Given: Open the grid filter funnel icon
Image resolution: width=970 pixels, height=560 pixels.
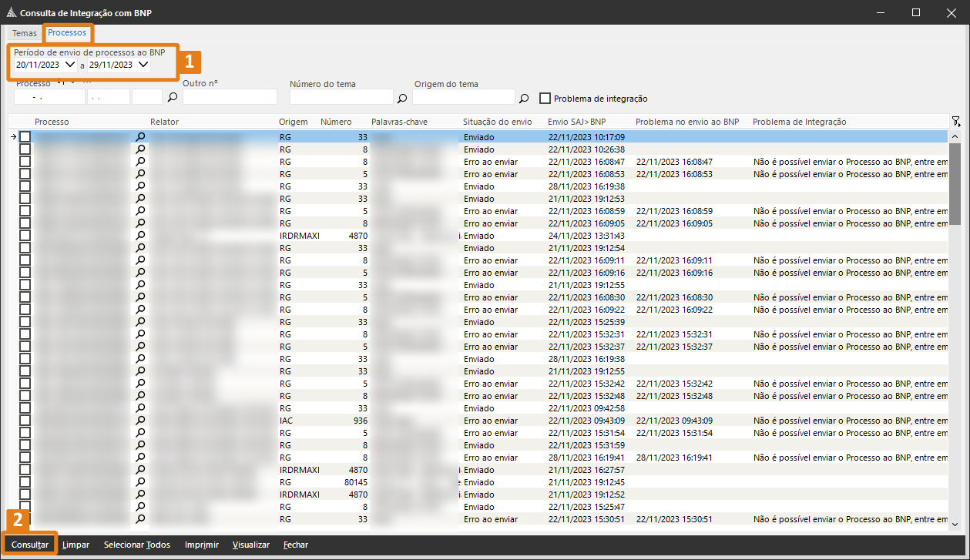Looking at the screenshot, I should [955, 121].
